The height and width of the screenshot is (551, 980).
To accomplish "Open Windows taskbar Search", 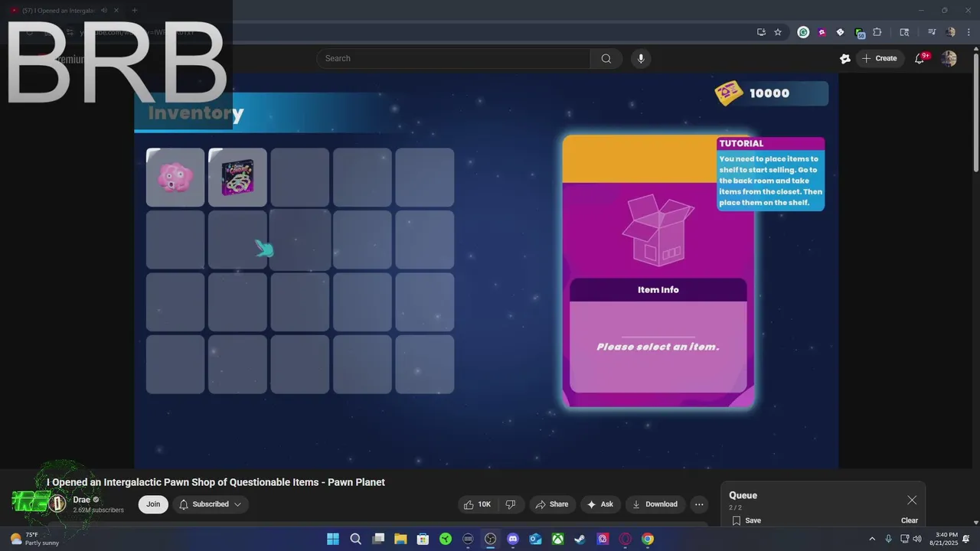I will coord(356,539).
